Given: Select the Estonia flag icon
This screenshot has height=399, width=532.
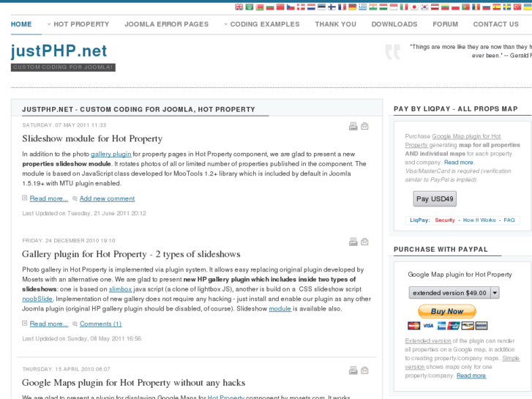Looking at the screenshot, I should click(x=322, y=7).
